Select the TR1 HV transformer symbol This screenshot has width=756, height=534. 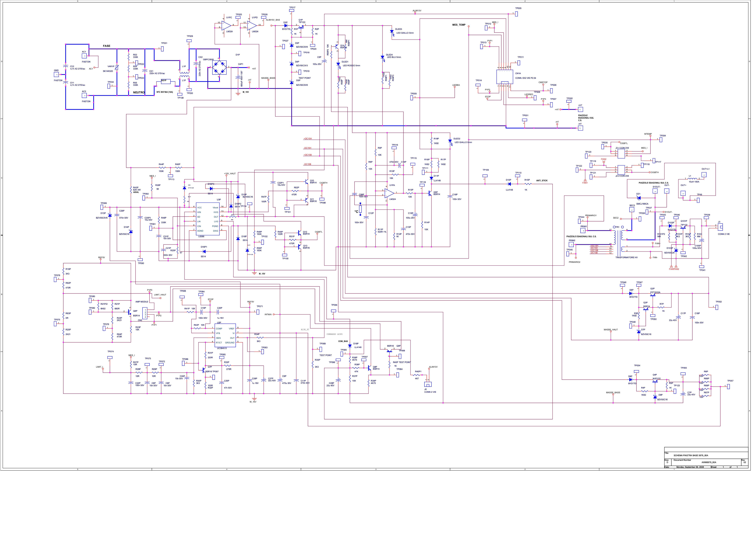(x=619, y=242)
